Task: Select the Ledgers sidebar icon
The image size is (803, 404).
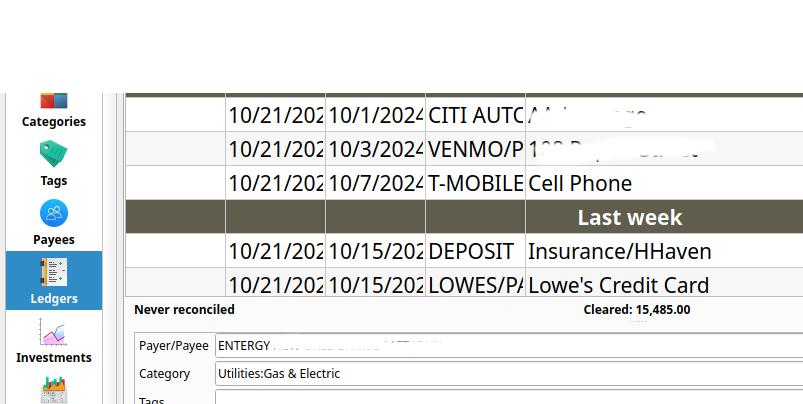Action: [x=54, y=281]
